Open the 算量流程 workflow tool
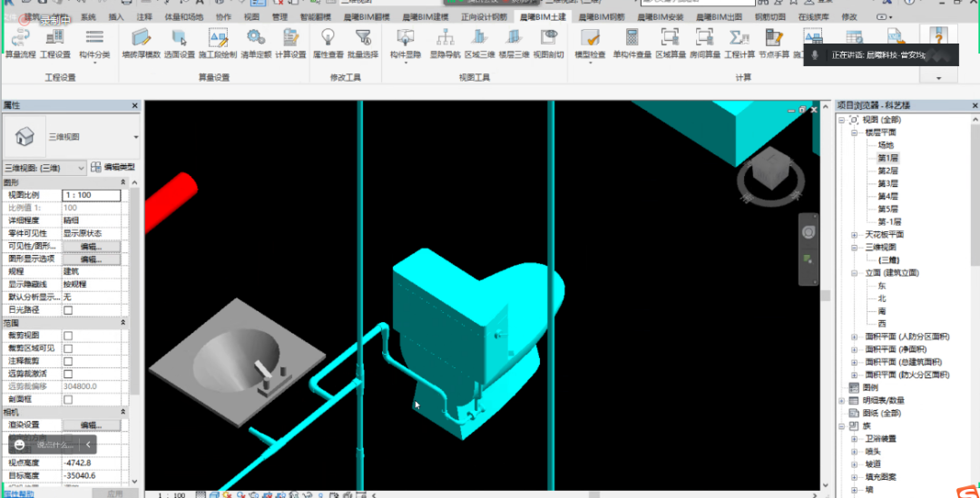This screenshot has width=980, height=498. click(x=20, y=43)
